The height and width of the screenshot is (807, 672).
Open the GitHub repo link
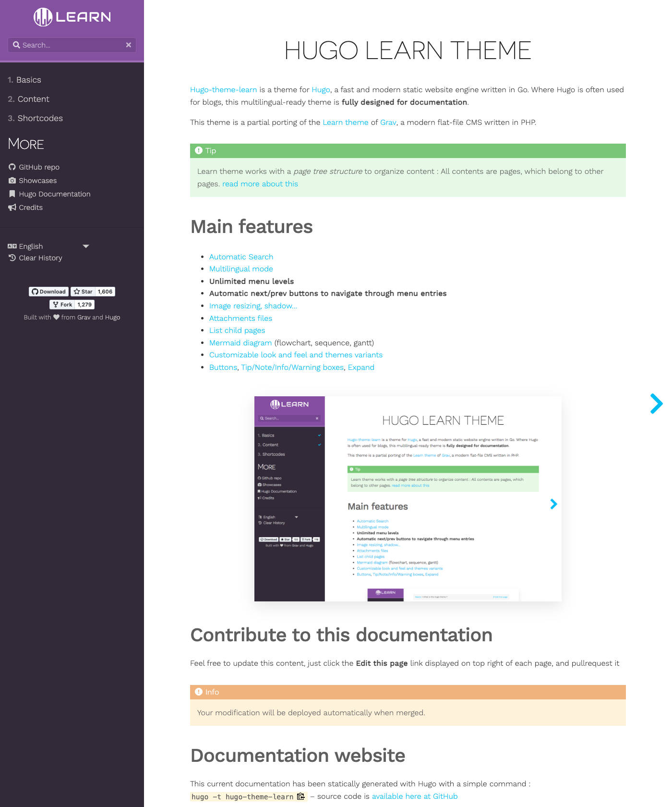point(39,167)
